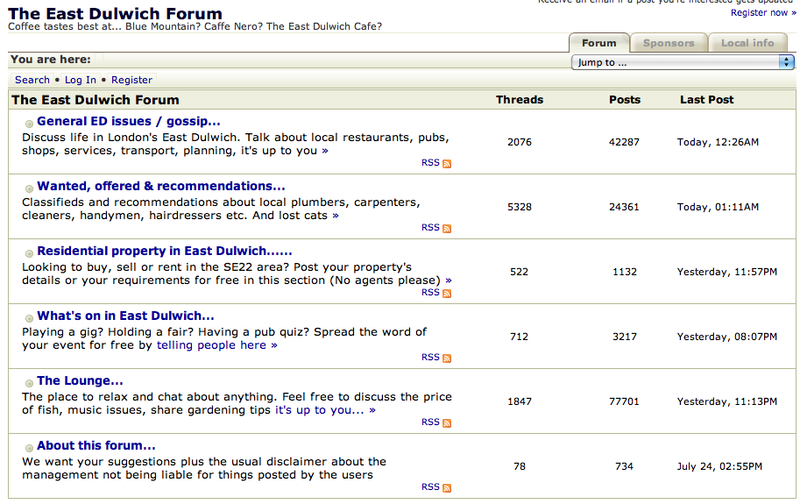800x504 pixels.
Task: Click the » arrow after General ED issues description
Action: pyautogui.click(x=325, y=151)
